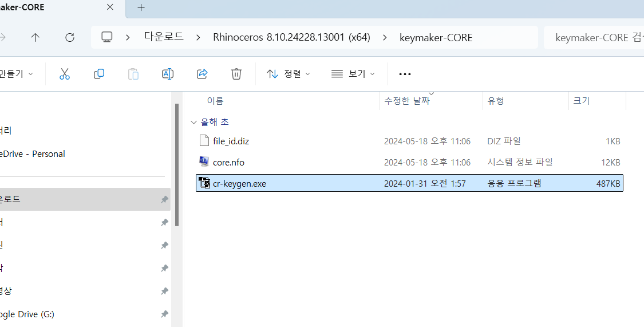
Task: Open the 정렬 (Sort) dropdown
Action: pos(288,74)
